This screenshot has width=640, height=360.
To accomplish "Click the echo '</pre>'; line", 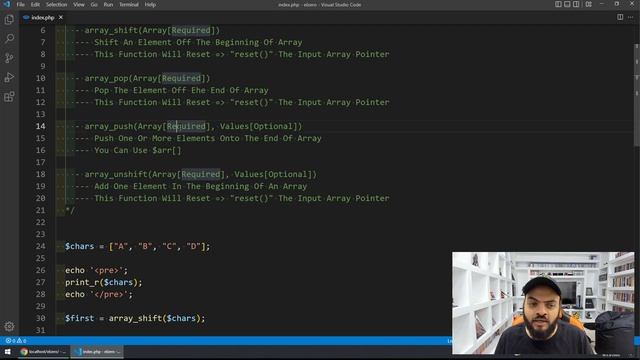I will click(x=99, y=294).
